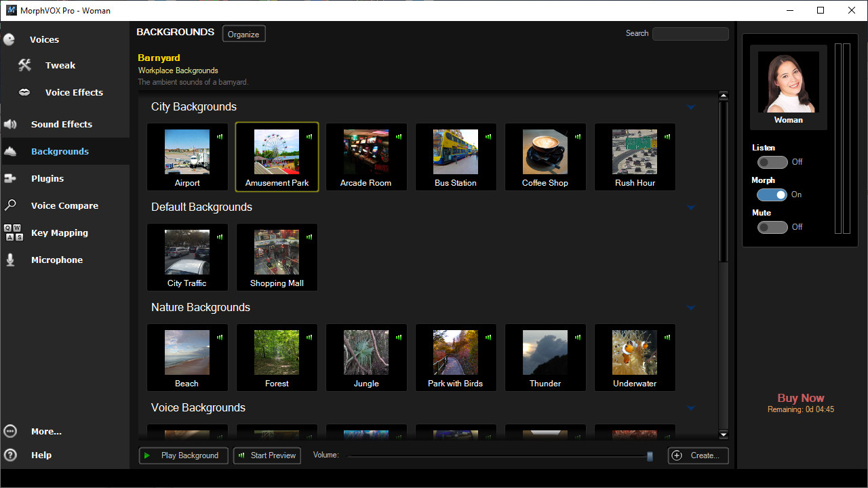
Task: Click the green level icon on Airport tile
Action: coord(220,136)
